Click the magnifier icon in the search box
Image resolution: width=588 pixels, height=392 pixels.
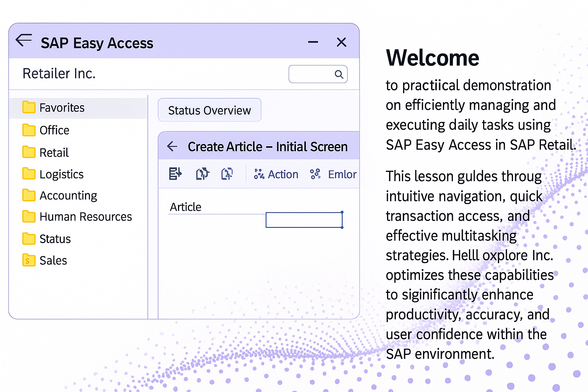[339, 74]
